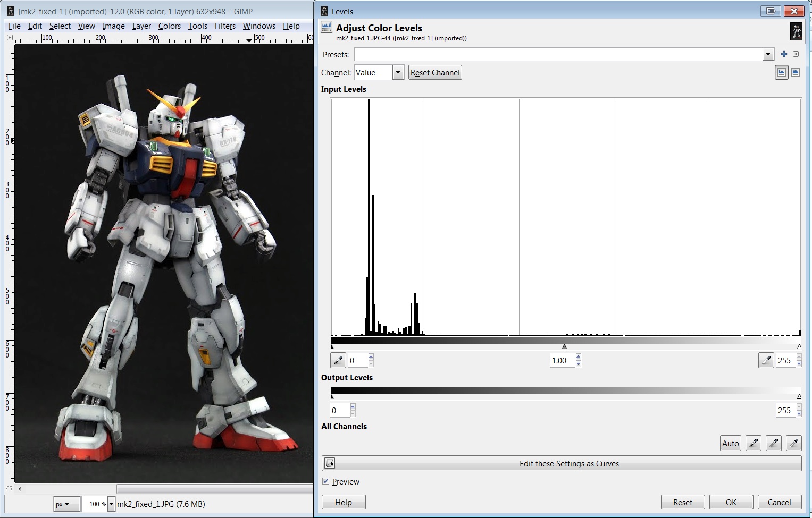Switch histogram to linear view
This screenshot has width=812, height=518.
click(781, 73)
